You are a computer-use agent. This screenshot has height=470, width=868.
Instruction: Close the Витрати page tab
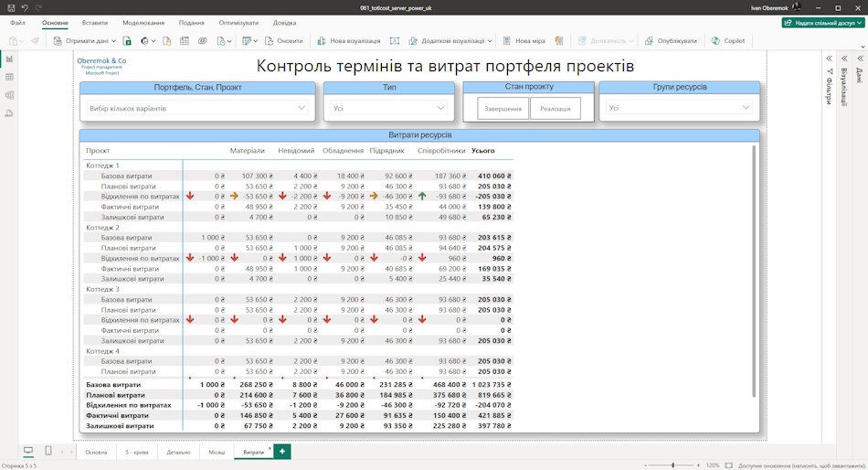pyautogui.click(x=270, y=448)
